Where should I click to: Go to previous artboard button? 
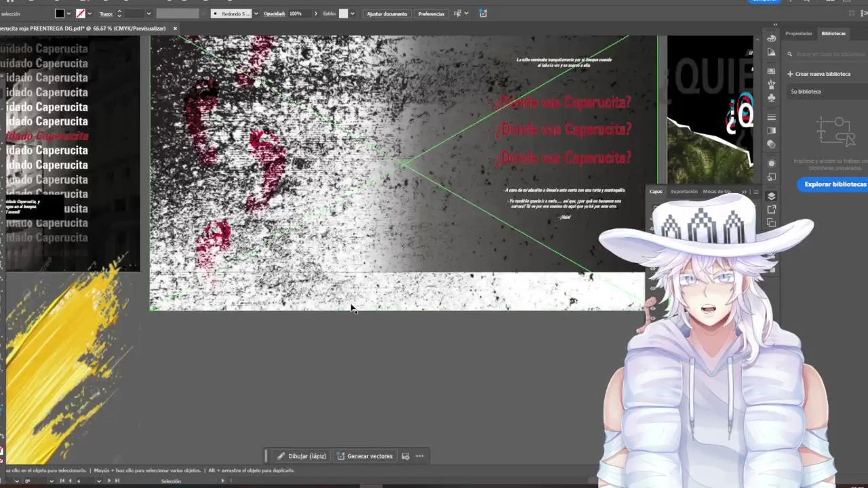[x=70, y=481]
